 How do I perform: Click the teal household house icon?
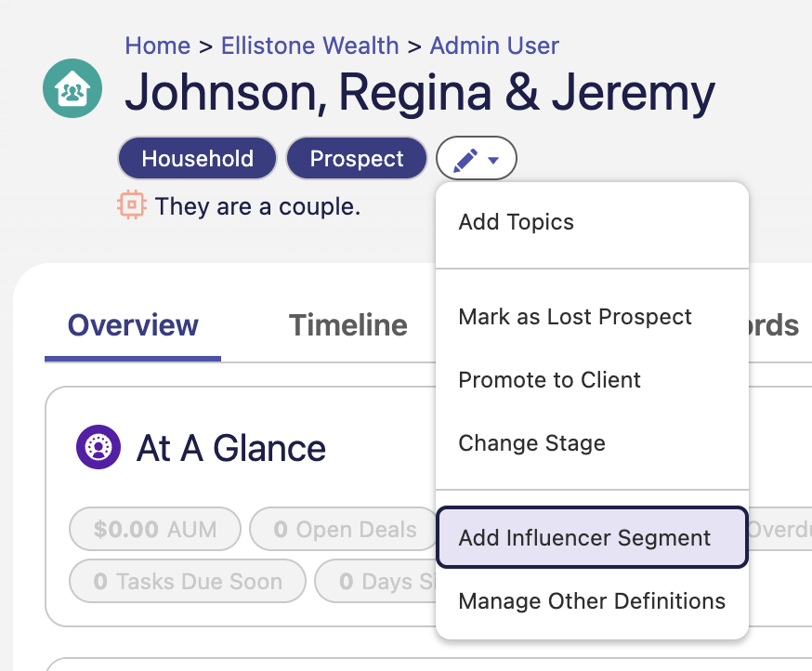(72, 88)
